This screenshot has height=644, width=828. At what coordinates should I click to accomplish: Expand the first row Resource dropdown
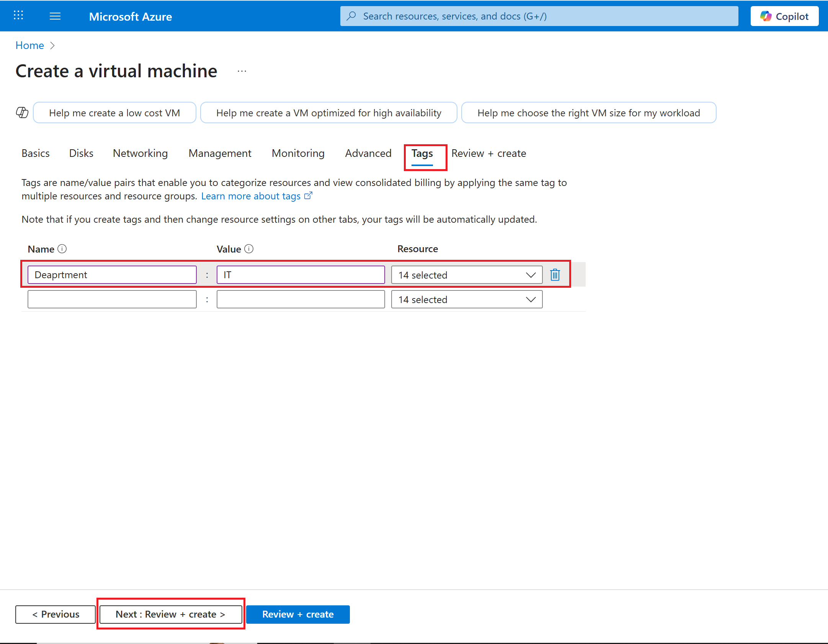pos(466,275)
